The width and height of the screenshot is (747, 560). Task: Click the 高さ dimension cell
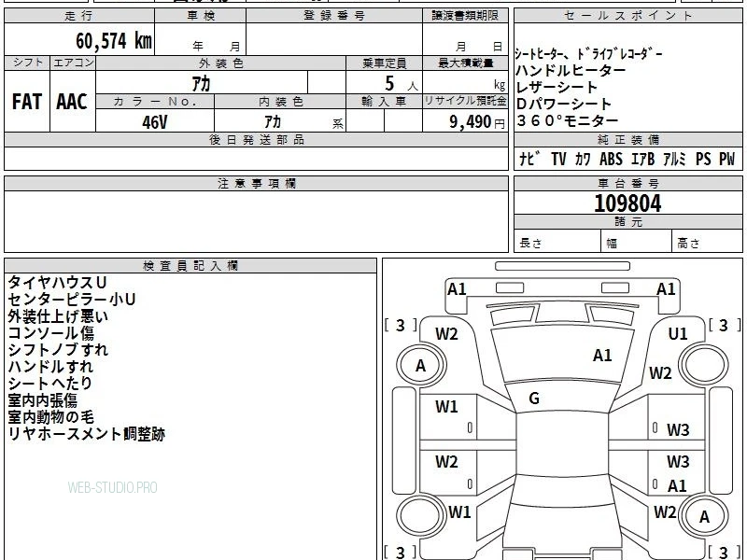pos(708,243)
